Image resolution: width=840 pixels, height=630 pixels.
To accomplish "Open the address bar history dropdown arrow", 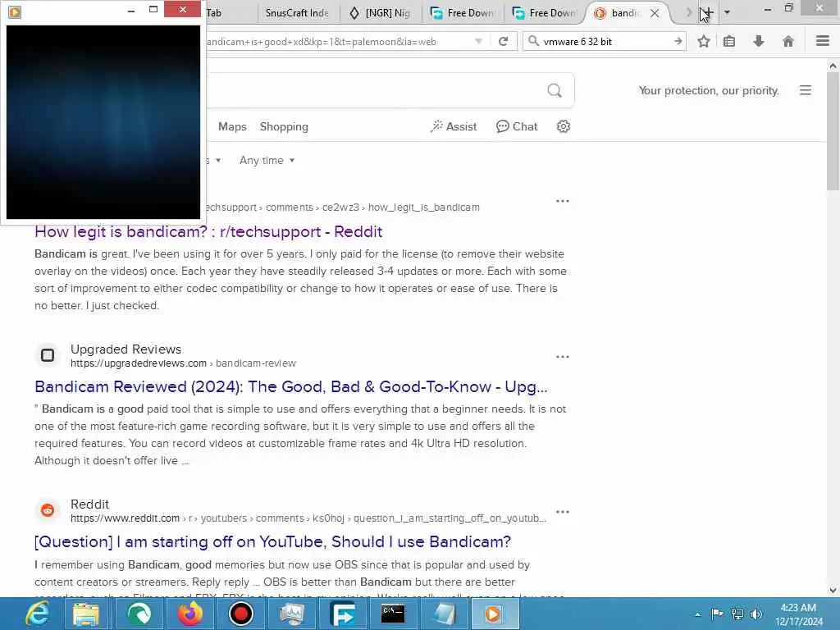I will [478, 41].
